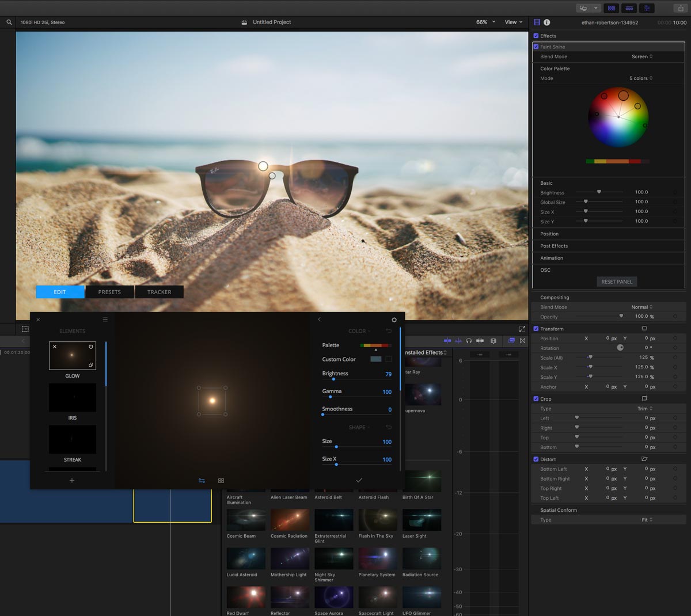Click the Custom Color swatch
Viewport: 691px width, 616px height.
click(x=375, y=359)
